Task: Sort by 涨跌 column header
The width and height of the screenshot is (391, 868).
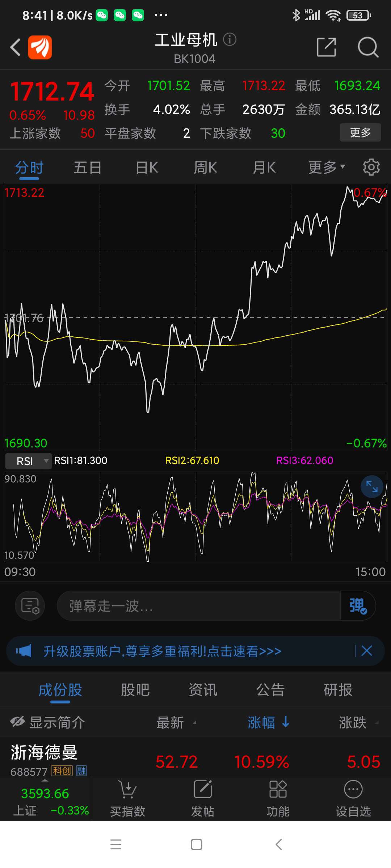Action: pyautogui.click(x=358, y=722)
